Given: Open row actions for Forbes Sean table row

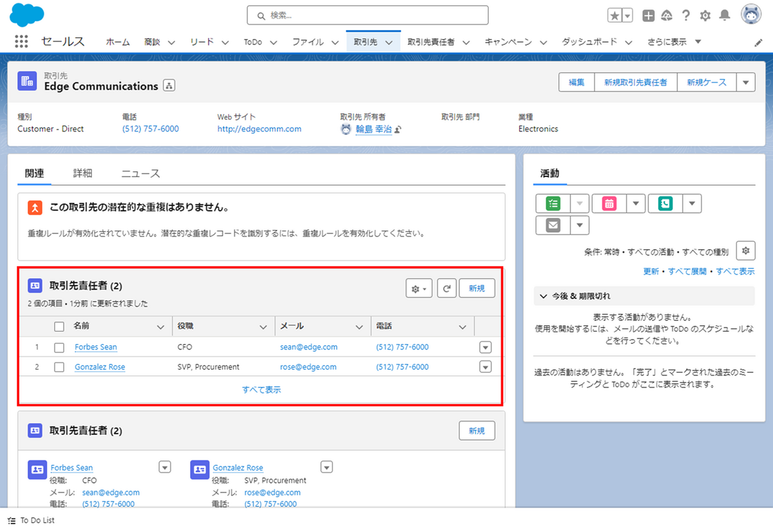Looking at the screenshot, I should [x=486, y=347].
